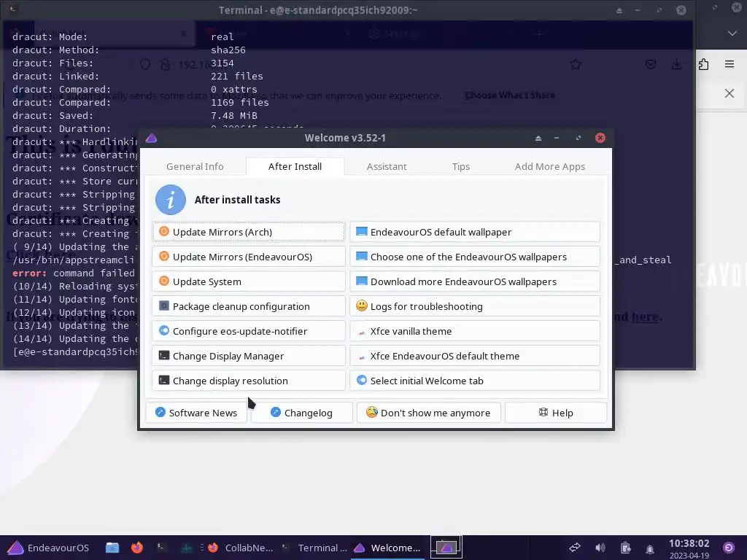The height and width of the screenshot is (560, 747).
Task: Open Package cleanup configuration
Action: click(249, 306)
